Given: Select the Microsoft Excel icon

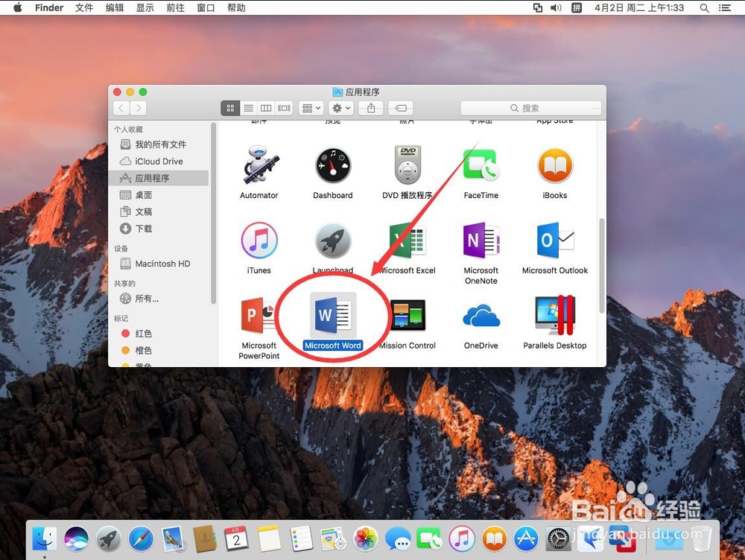Looking at the screenshot, I should tap(408, 241).
